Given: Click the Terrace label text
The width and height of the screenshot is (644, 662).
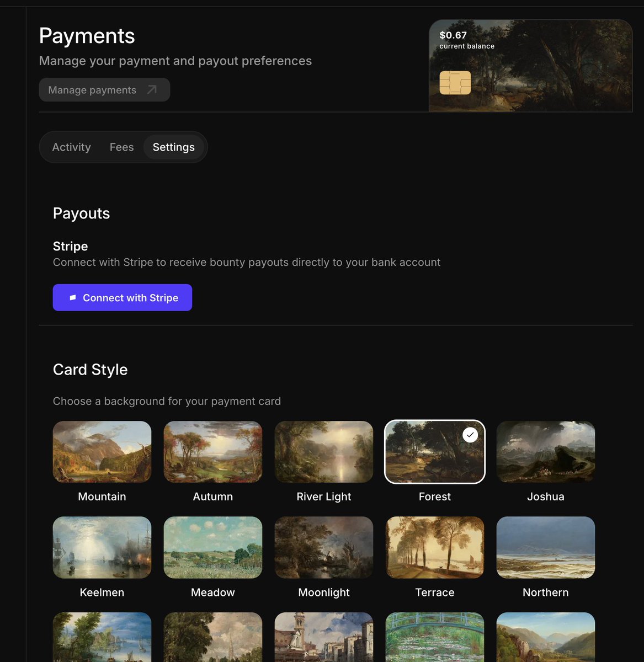Looking at the screenshot, I should pos(435,592).
